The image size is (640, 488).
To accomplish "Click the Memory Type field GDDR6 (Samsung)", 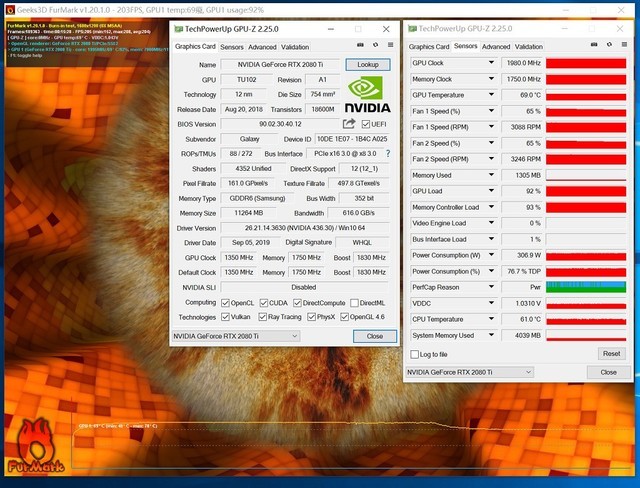I will (x=257, y=198).
